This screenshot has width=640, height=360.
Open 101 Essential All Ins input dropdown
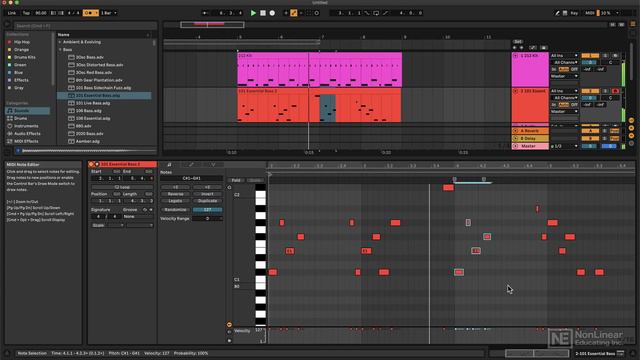pyautogui.click(x=564, y=91)
